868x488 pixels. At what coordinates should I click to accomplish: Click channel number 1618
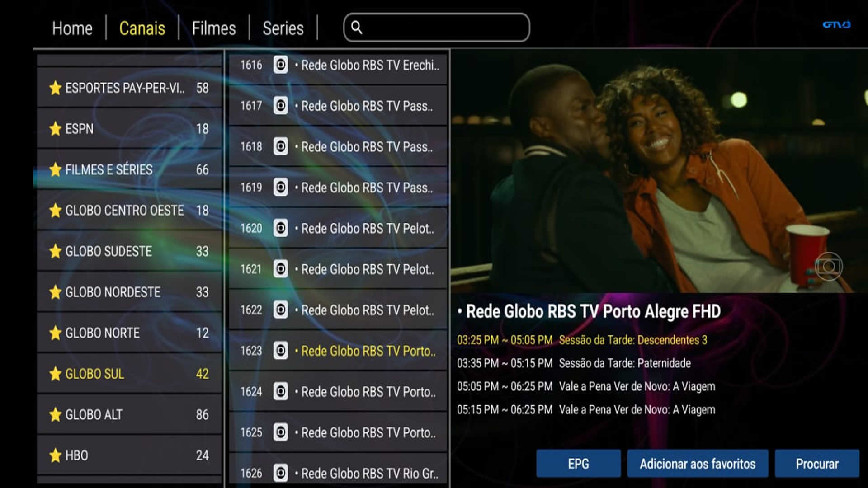tap(251, 146)
